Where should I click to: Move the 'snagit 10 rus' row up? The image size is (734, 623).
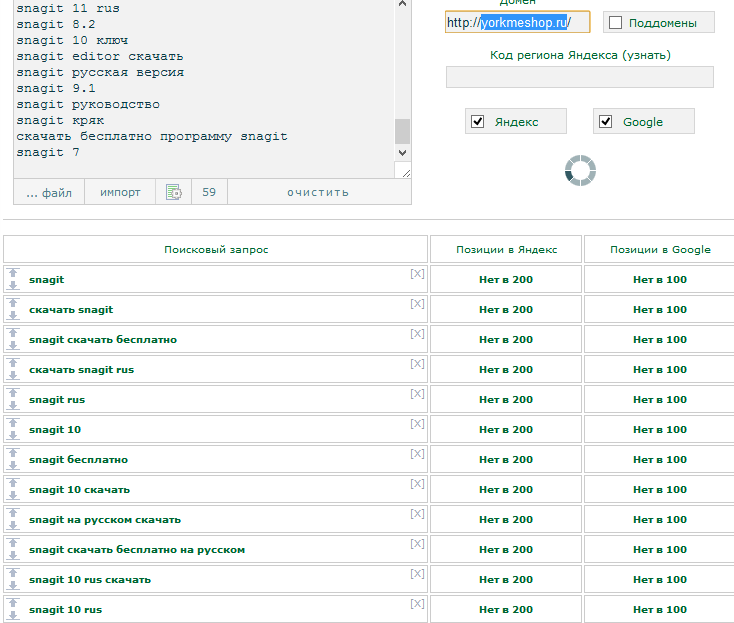click(13, 602)
